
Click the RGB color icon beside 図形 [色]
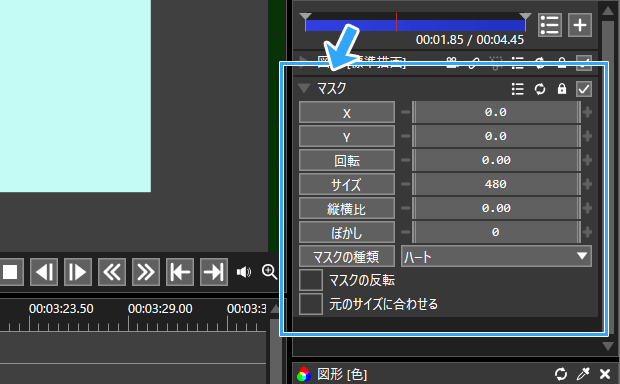coord(304,374)
